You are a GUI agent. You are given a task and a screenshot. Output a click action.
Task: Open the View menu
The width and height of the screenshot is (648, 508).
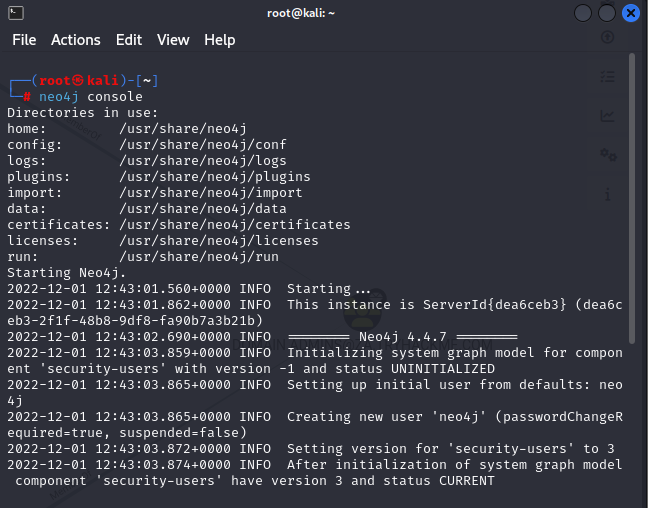(173, 40)
